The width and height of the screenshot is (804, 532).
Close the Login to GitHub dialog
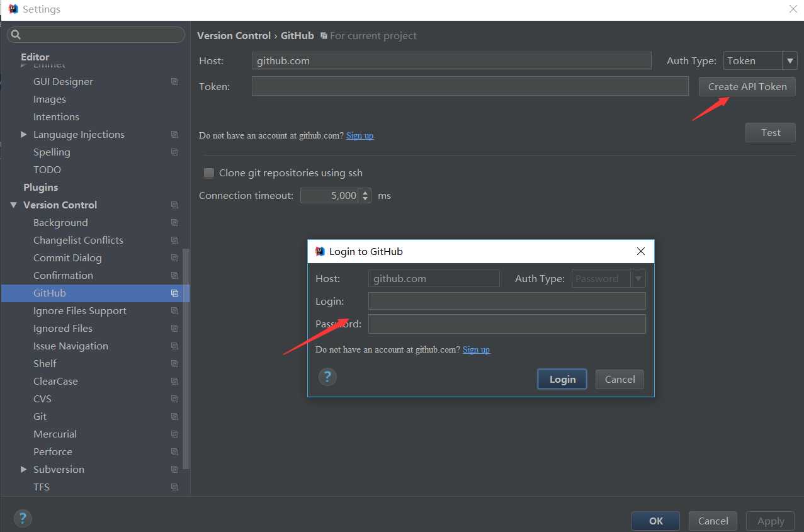click(641, 251)
